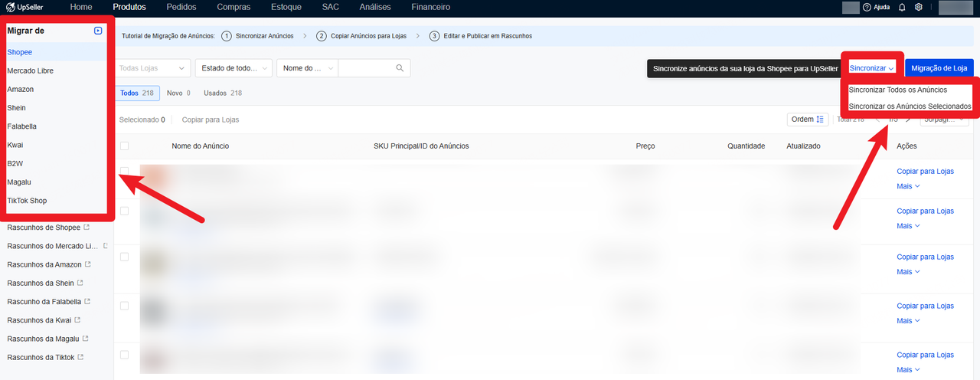
Task: Click the search text input field
Action: pyautogui.click(x=365, y=68)
